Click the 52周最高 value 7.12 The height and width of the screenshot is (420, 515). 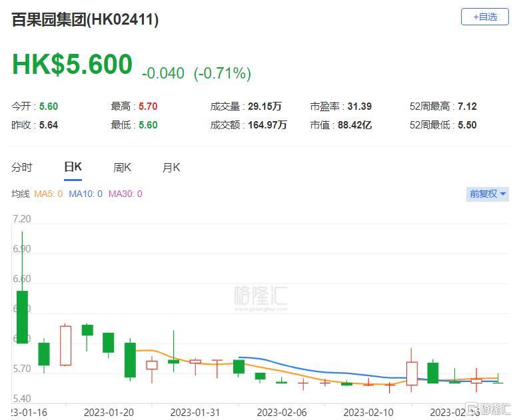pos(467,106)
